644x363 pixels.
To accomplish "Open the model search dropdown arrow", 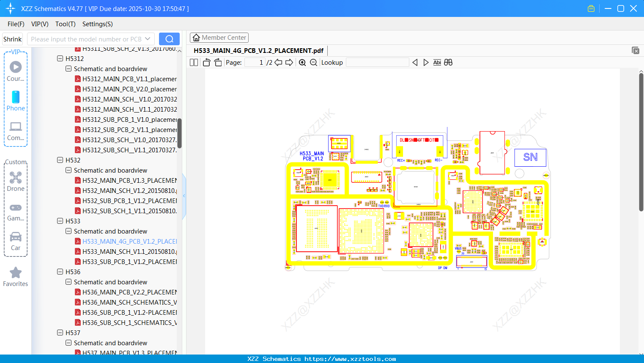I will [147, 38].
